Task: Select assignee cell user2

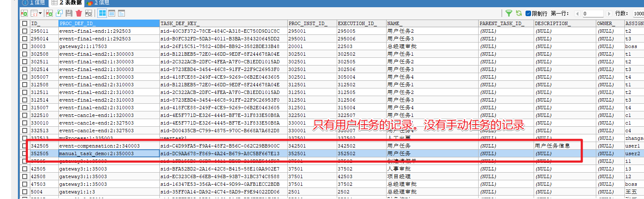Action: (634, 154)
